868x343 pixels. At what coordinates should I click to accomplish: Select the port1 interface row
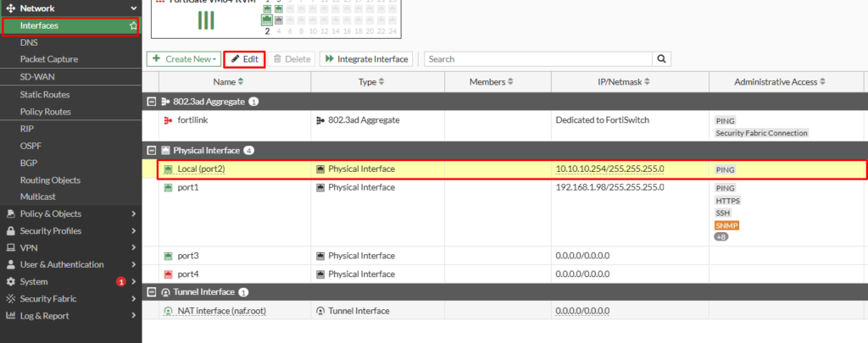[x=505, y=213]
